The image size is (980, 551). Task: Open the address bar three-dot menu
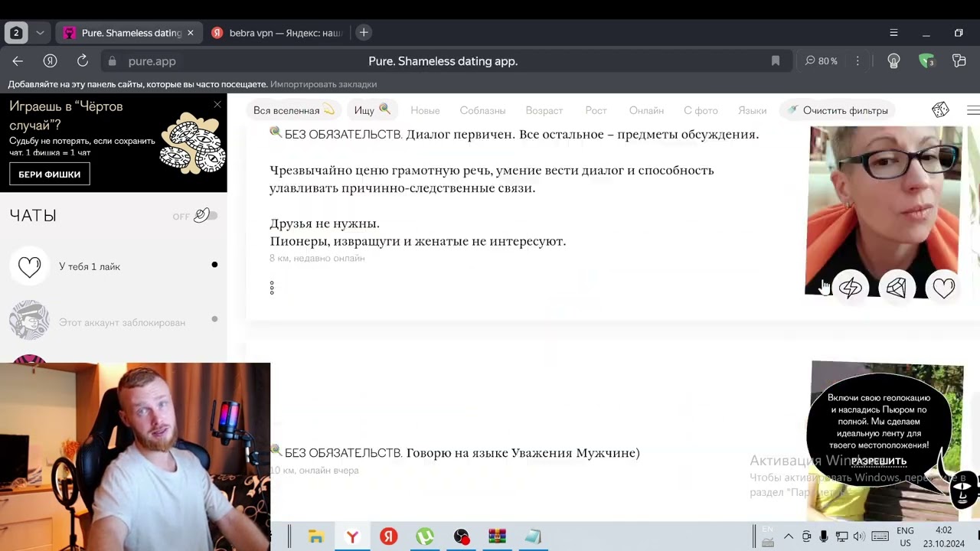857,61
